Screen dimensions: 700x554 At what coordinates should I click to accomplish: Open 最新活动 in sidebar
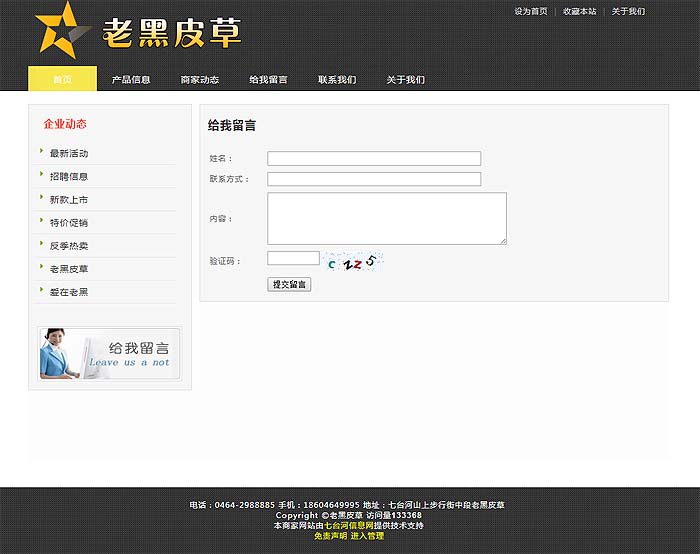tap(69, 154)
